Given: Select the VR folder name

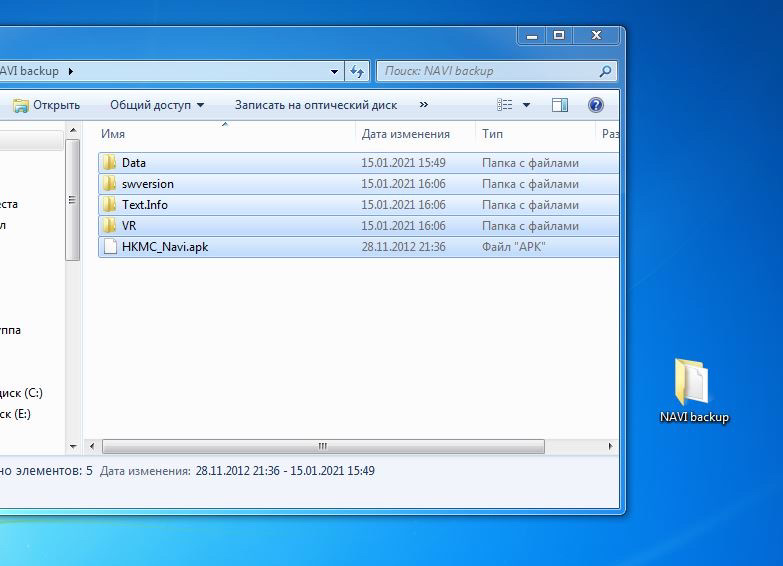Looking at the screenshot, I should pos(129,226).
